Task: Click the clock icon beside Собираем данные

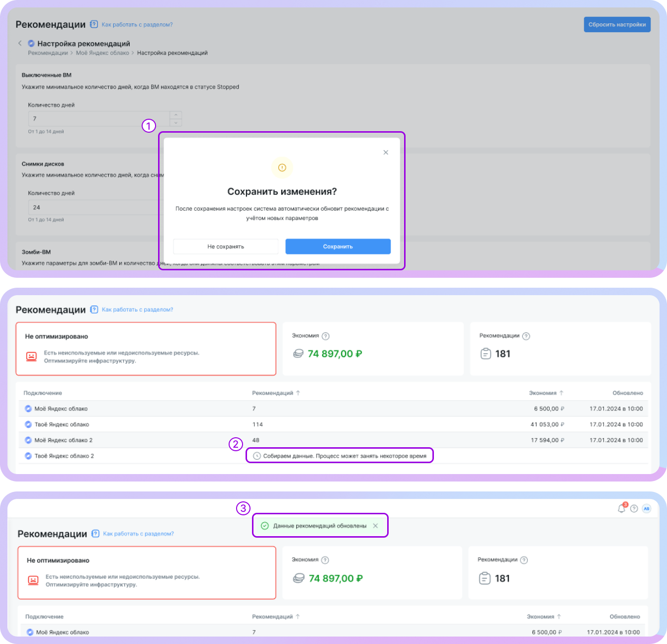Action: click(x=257, y=456)
